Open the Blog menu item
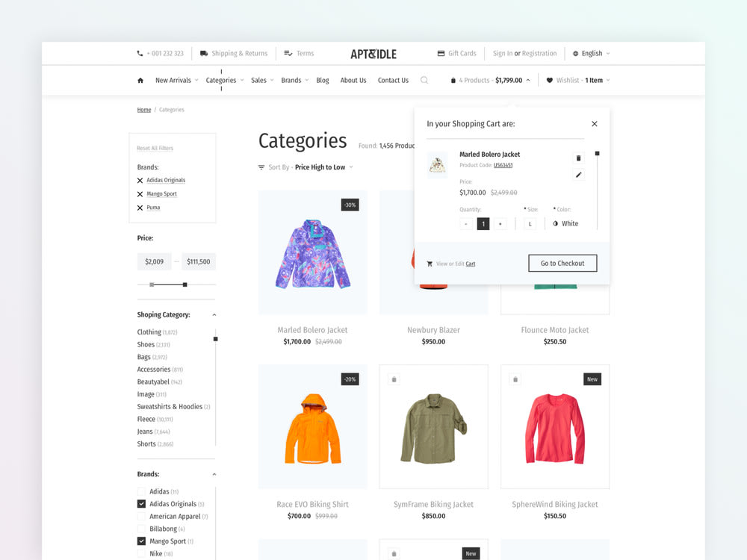The height and width of the screenshot is (560, 747). [x=323, y=80]
